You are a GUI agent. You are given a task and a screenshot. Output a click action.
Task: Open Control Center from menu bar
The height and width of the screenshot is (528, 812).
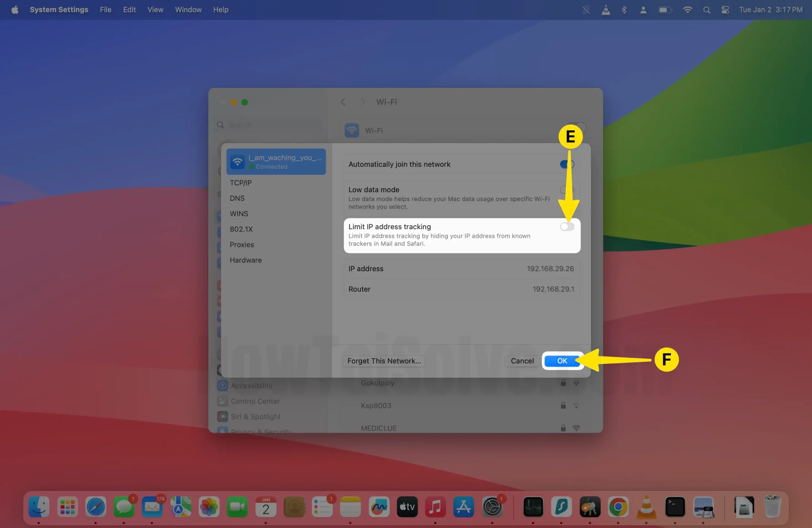click(725, 10)
